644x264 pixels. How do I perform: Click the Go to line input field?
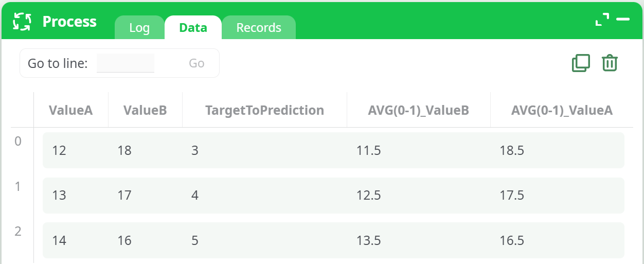pos(126,63)
